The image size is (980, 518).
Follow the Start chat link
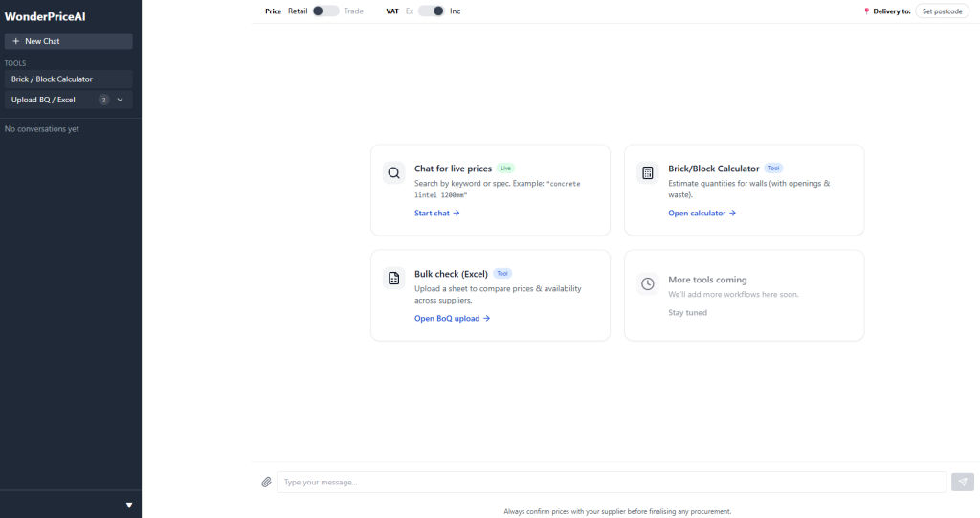[436, 214]
